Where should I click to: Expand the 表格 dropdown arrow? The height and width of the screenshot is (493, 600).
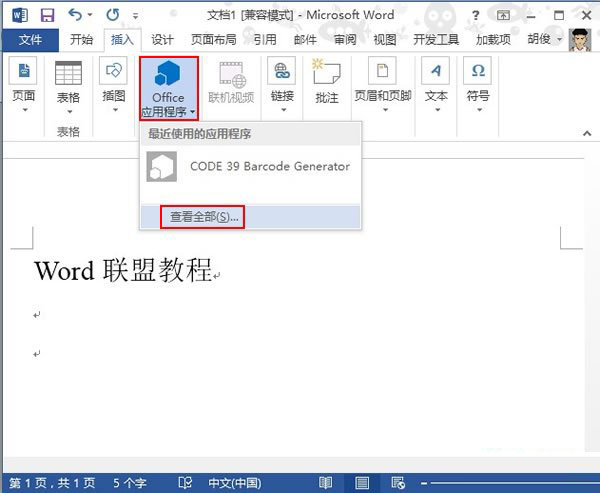point(70,112)
